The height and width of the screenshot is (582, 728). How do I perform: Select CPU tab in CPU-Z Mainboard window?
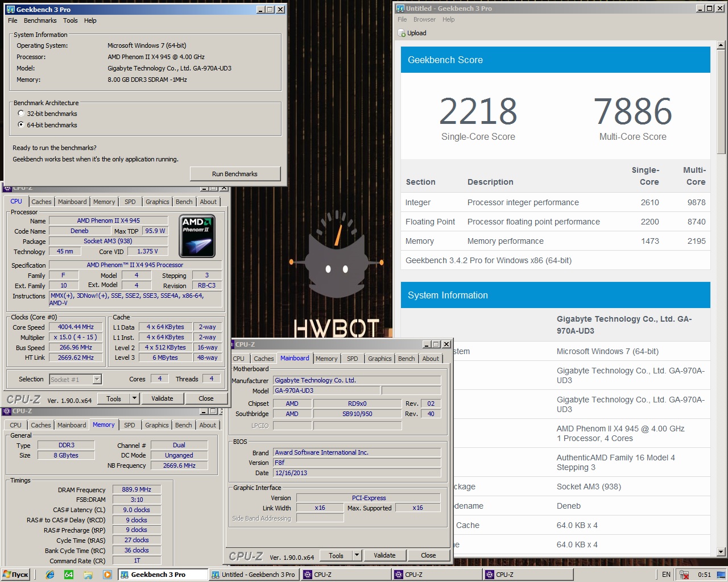(238, 359)
